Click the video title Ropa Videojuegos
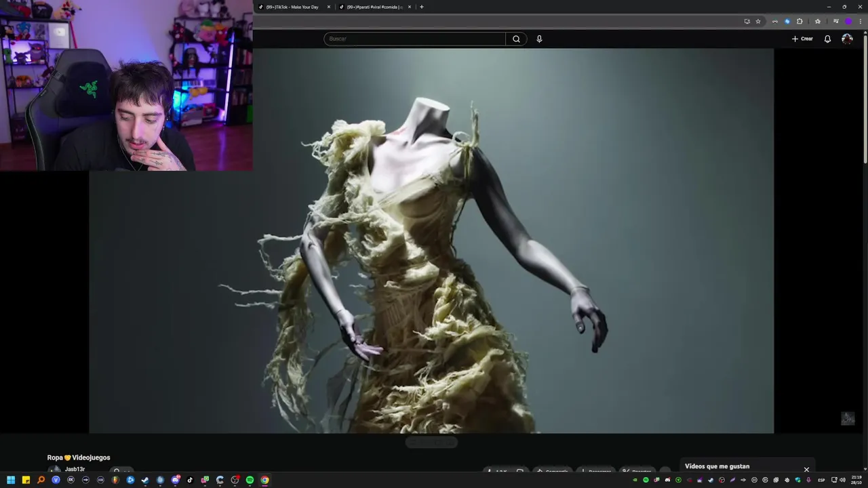Screen dimensions: 868x488 coord(79,457)
